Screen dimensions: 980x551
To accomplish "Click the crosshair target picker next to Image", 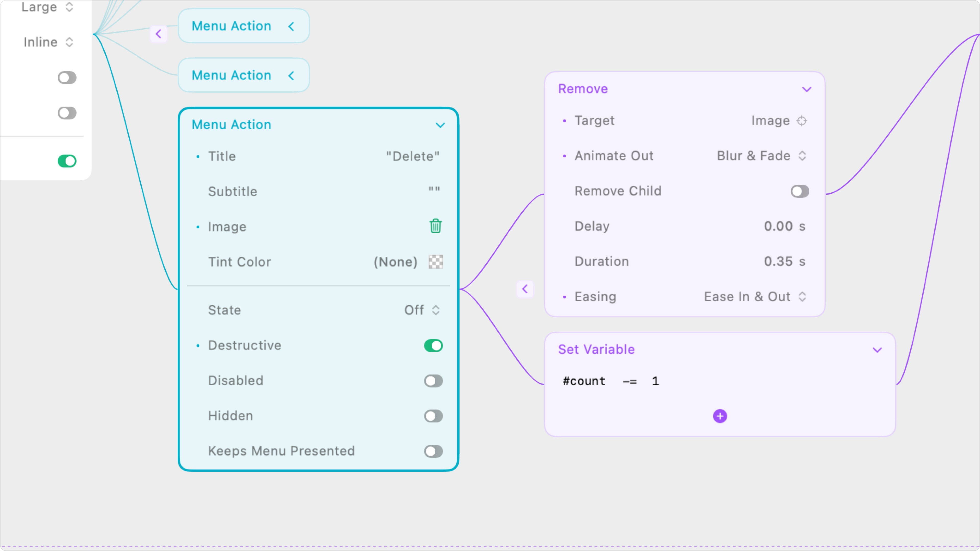I will point(802,121).
